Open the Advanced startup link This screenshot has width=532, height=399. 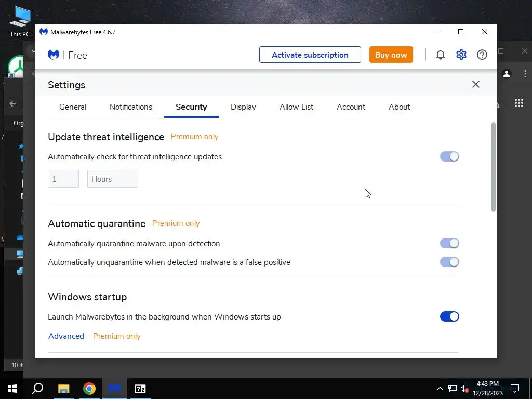pyautogui.click(x=66, y=336)
